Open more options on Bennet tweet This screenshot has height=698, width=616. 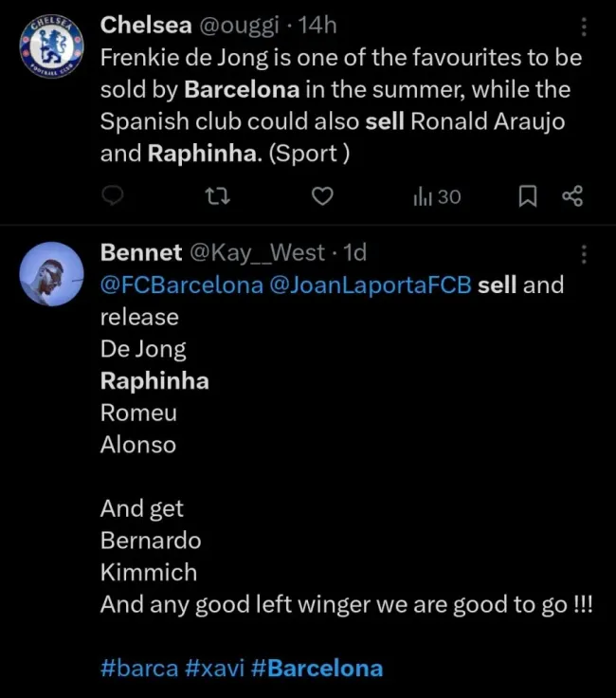point(584,254)
